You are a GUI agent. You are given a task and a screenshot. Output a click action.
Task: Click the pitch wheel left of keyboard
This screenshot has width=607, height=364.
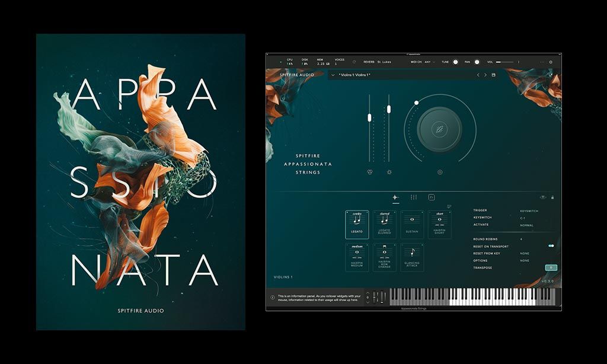tap(375, 298)
